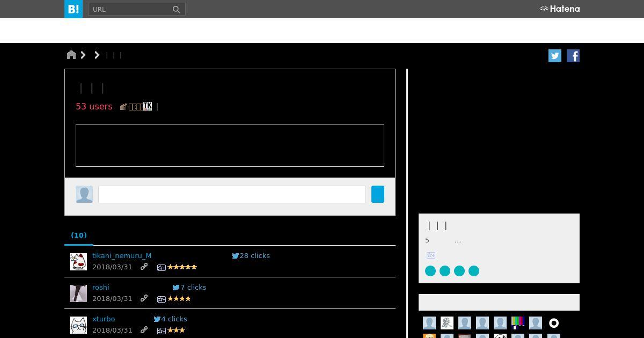This screenshot has height=338, width=644.
Task: Click the comment box user avatar
Action: 84,194
